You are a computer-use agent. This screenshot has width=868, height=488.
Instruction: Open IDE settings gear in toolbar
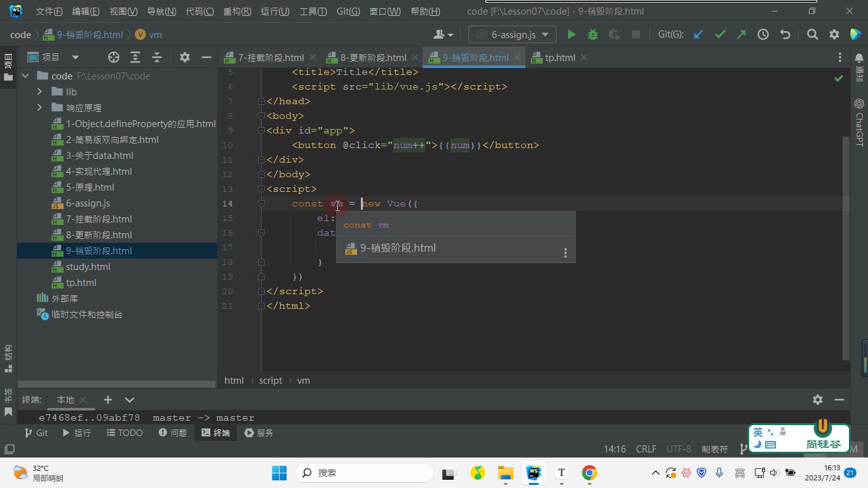pyautogui.click(x=834, y=34)
